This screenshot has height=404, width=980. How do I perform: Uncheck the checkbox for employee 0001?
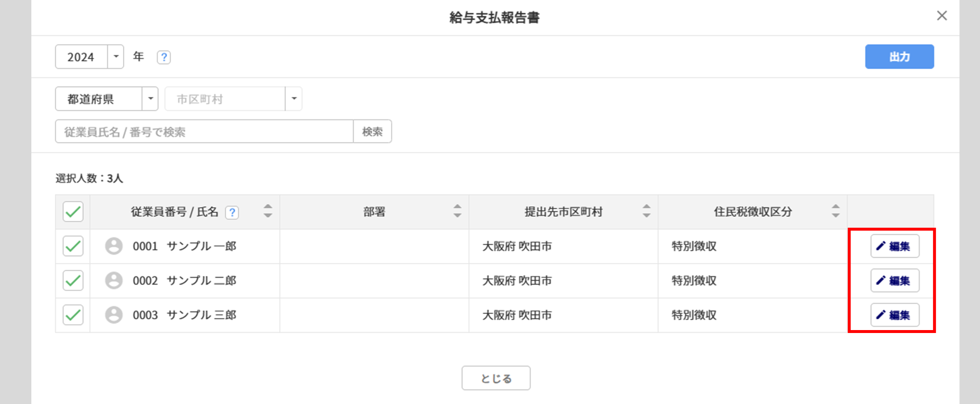coord(73,246)
